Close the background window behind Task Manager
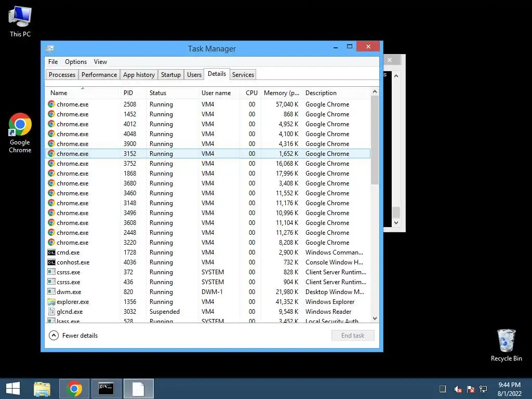The image size is (532, 399). click(x=390, y=60)
